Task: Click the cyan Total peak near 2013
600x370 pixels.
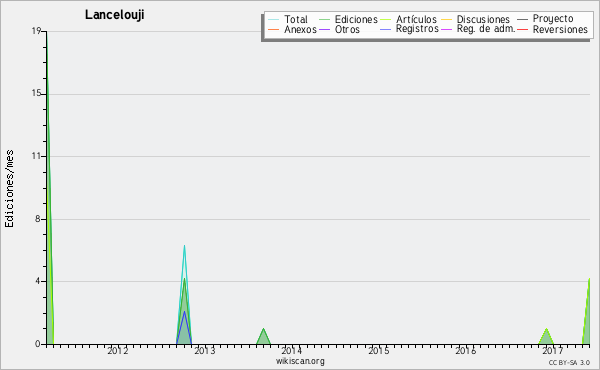Action: (x=184, y=247)
